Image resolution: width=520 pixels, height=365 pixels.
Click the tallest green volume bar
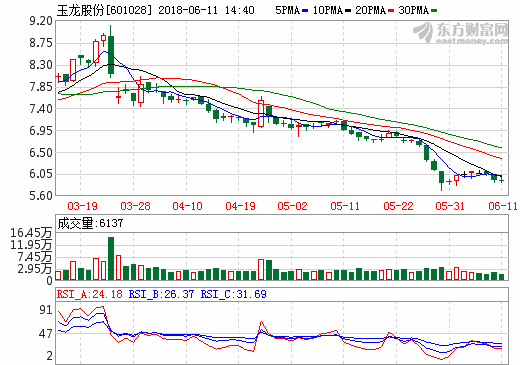point(111,258)
